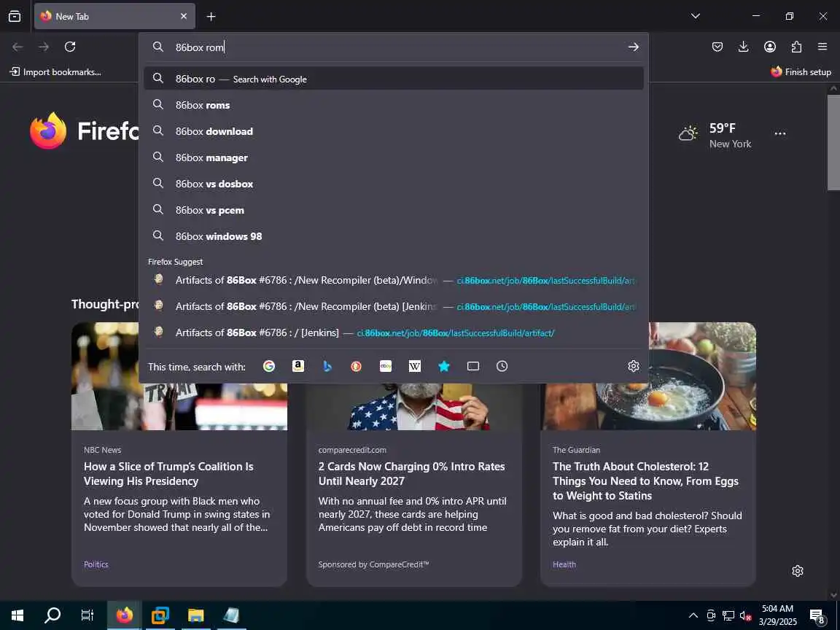The image size is (840, 630).
Task: Click the 59°F New York weather widget
Action: click(715, 135)
